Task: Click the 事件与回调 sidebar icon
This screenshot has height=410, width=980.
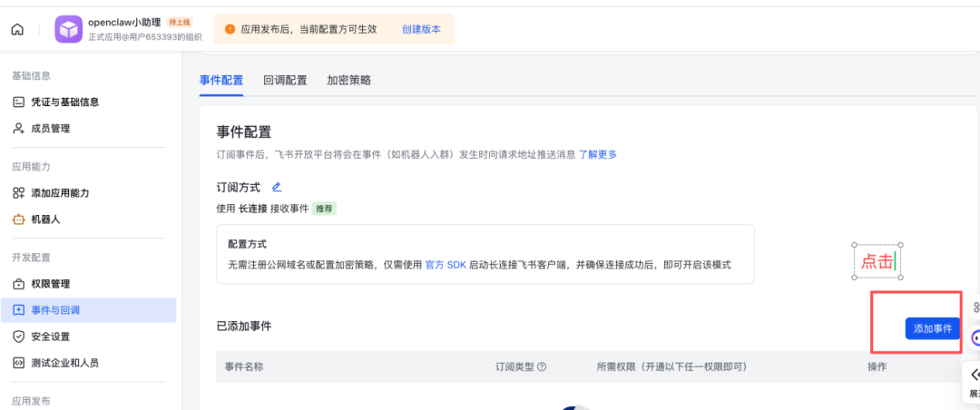Action: [19, 310]
